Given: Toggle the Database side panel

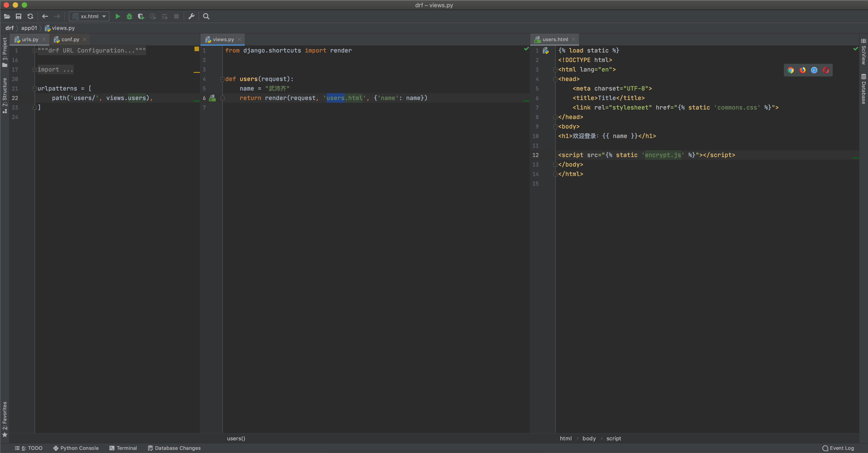Looking at the screenshot, I should coord(863,89).
